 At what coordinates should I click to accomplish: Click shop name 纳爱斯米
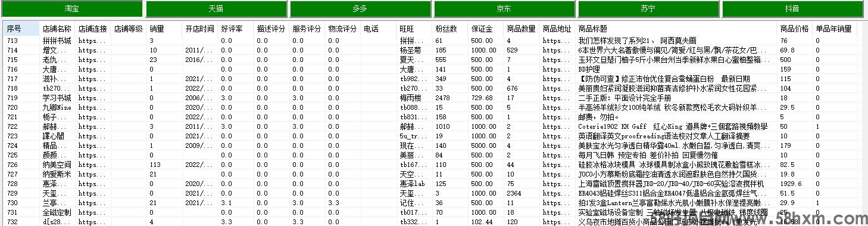click(57, 174)
